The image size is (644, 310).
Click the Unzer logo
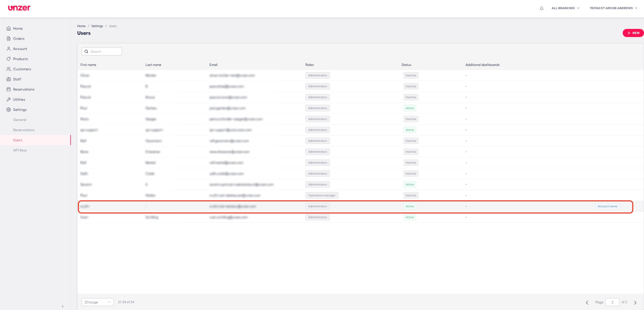coord(19,8)
